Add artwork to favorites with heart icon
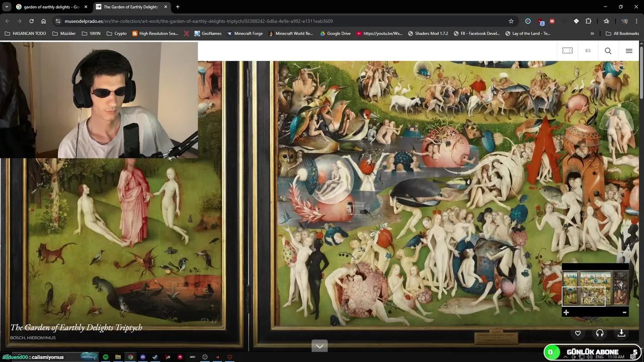This screenshot has height=362, width=644. [578, 333]
